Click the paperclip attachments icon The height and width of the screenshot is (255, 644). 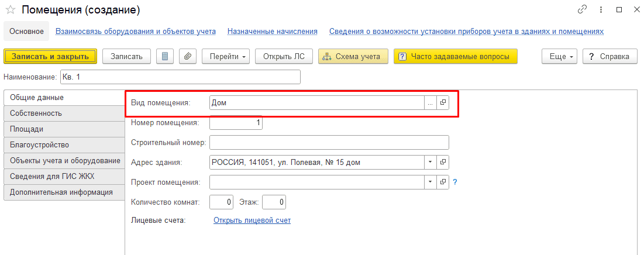[x=187, y=56]
